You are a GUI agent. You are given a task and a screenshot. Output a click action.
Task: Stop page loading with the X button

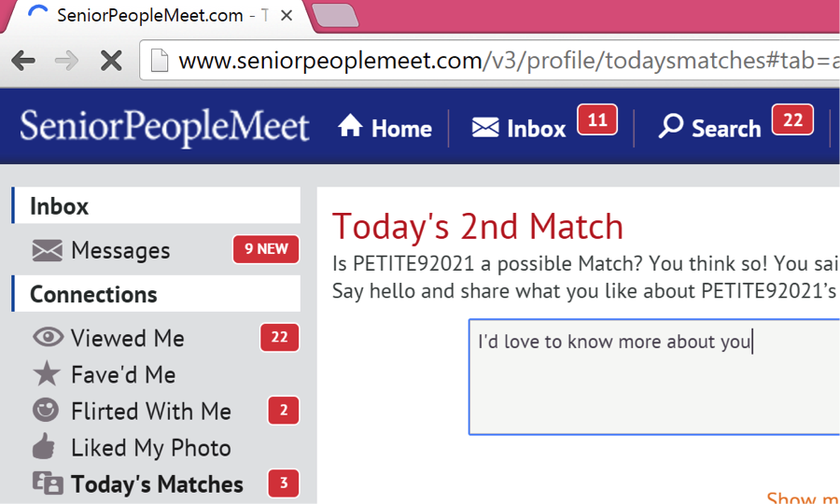click(111, 61)
